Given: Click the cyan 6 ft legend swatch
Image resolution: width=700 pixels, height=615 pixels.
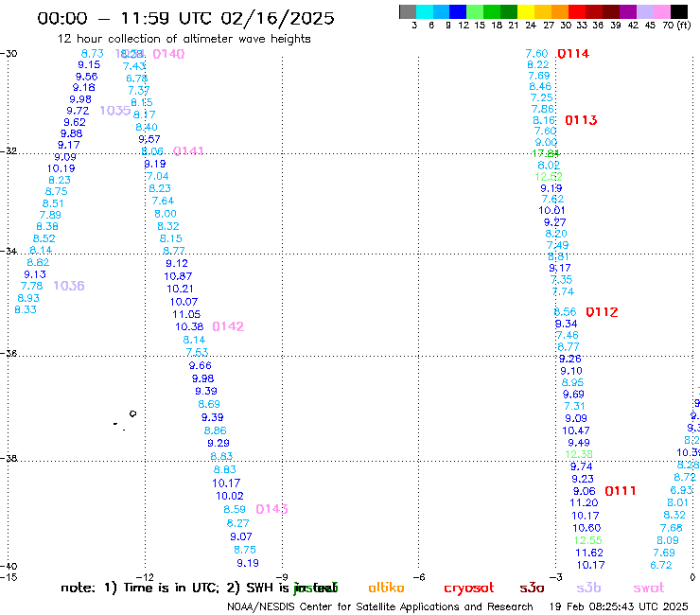Looking at the screenshot, I should pos(425,11).
